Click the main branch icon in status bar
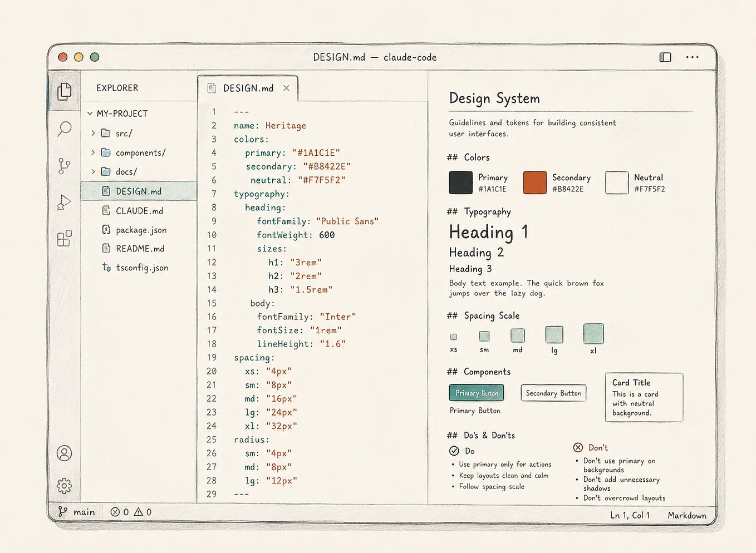 [63, 511]
